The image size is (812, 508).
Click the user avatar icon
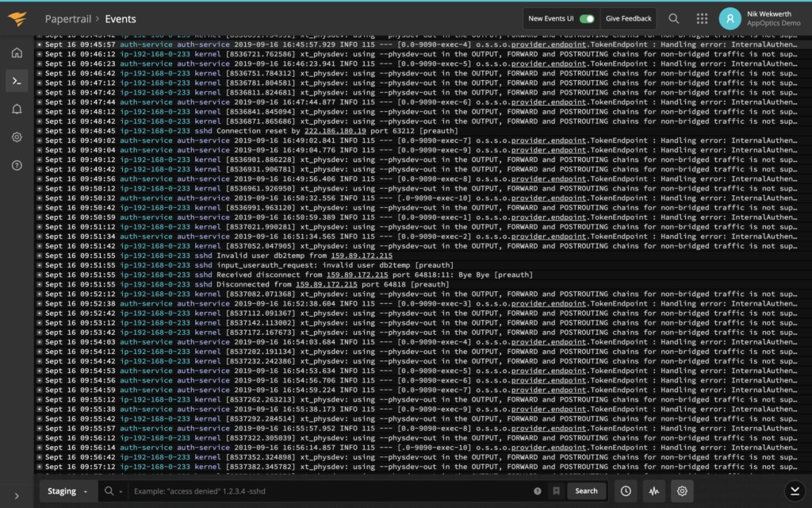pyautogui.click(x=730, y=19)
